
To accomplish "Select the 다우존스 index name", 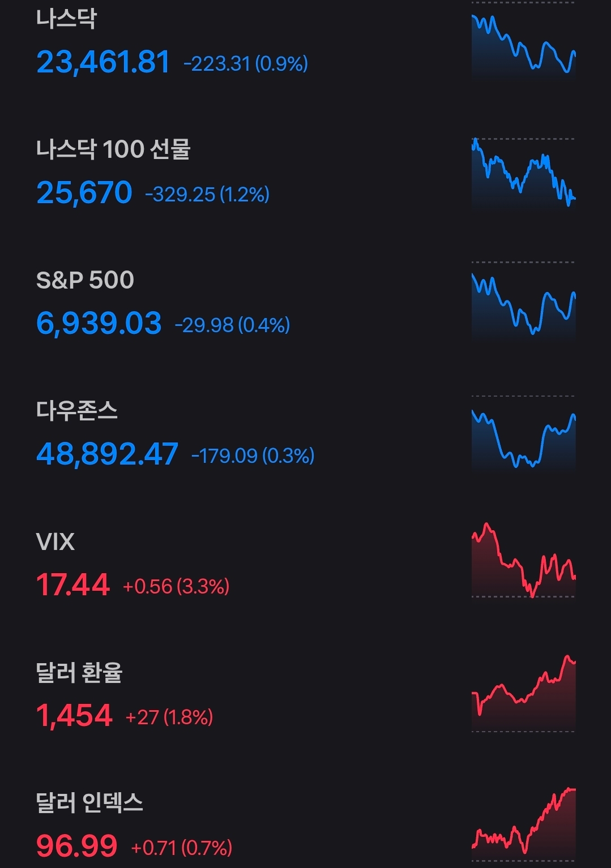I will [x=77, y=411].
